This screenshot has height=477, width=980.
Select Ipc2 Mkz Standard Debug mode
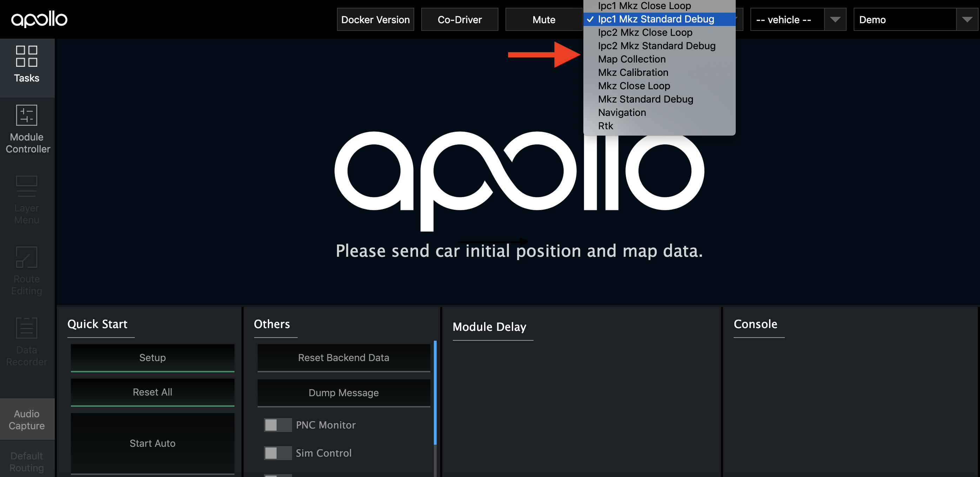[659, 46]
